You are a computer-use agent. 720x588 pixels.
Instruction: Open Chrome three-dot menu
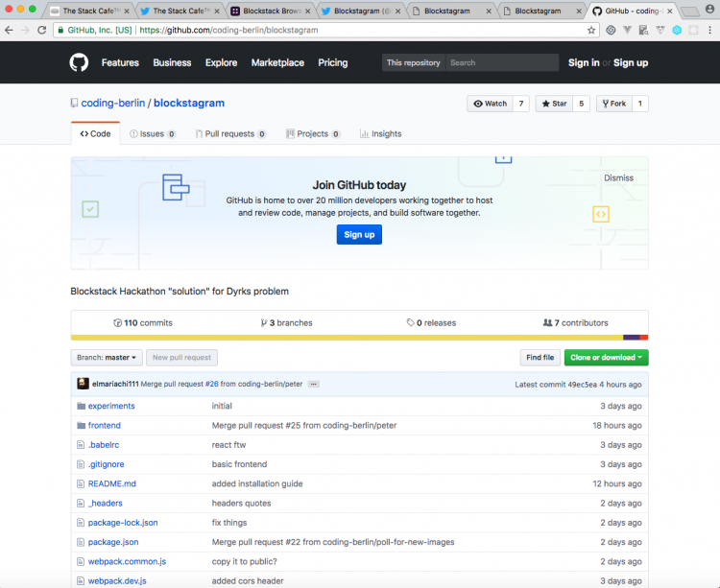tap(709, 31)
